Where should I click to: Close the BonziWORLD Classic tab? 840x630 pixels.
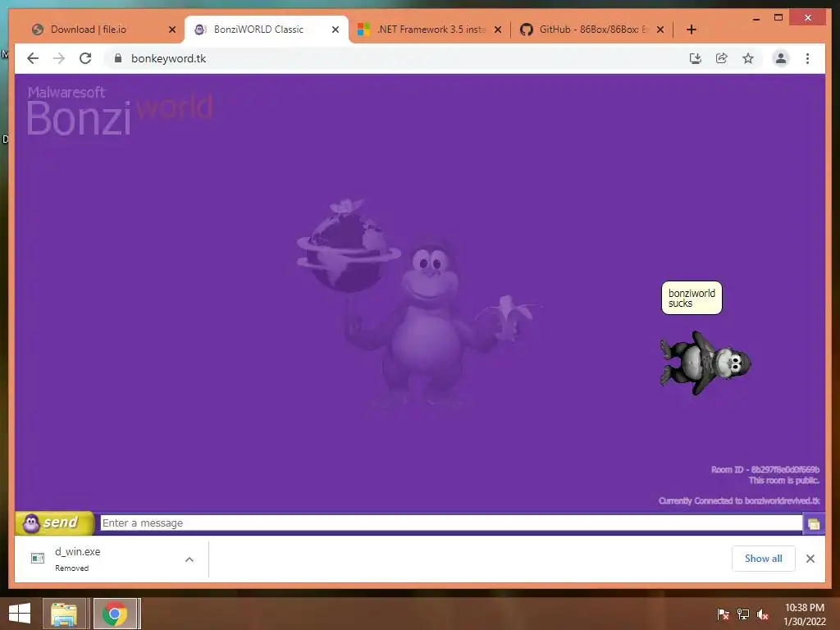tap(336, 30)
